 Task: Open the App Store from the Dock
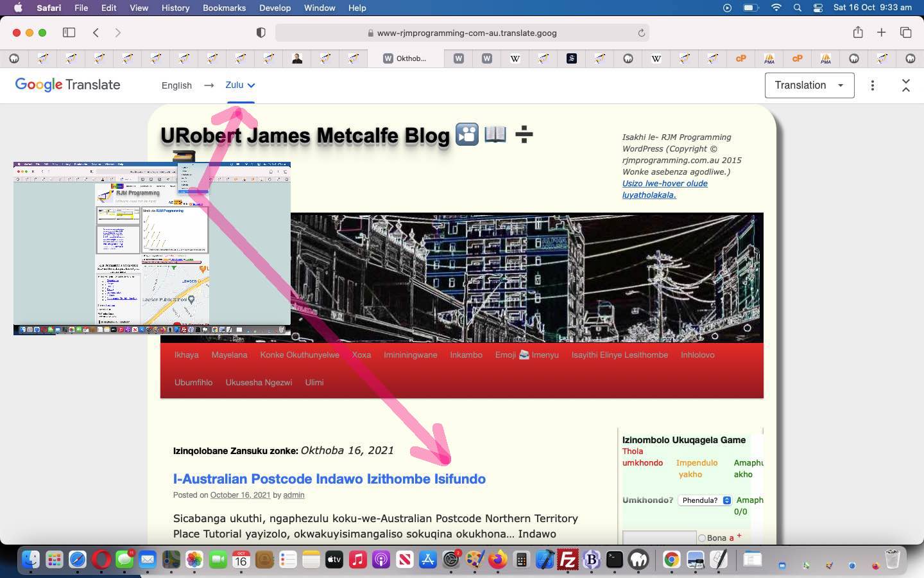tap(428, 560)
